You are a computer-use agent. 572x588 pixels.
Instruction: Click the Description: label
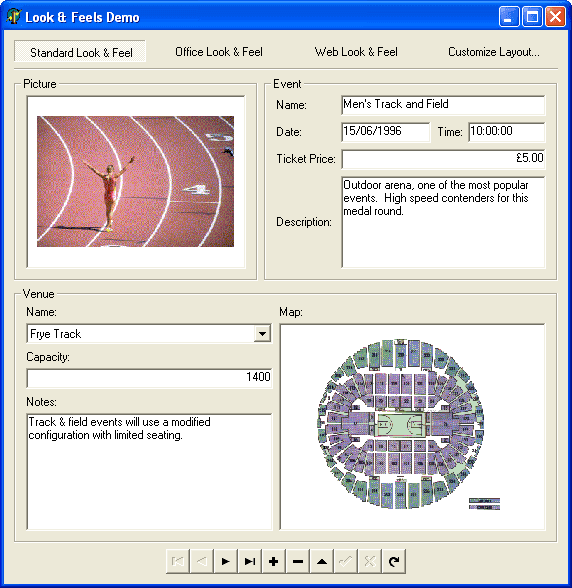click(304, 222)
